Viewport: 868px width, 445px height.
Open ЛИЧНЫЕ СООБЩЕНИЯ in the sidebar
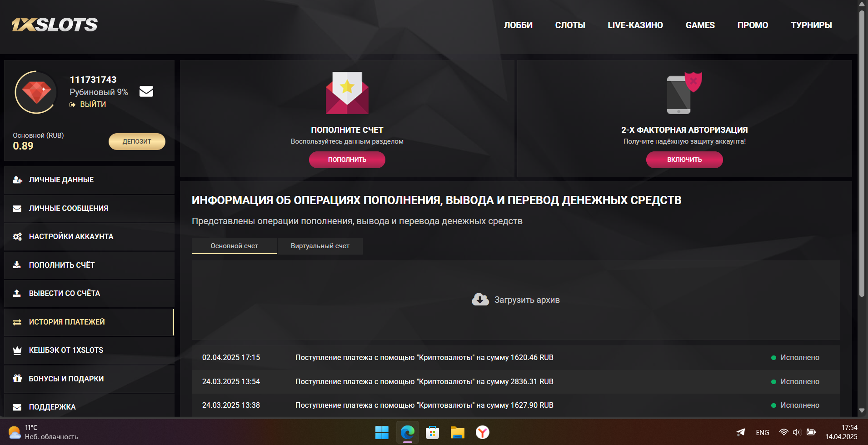pyautogui.click(x=89, y=209)
